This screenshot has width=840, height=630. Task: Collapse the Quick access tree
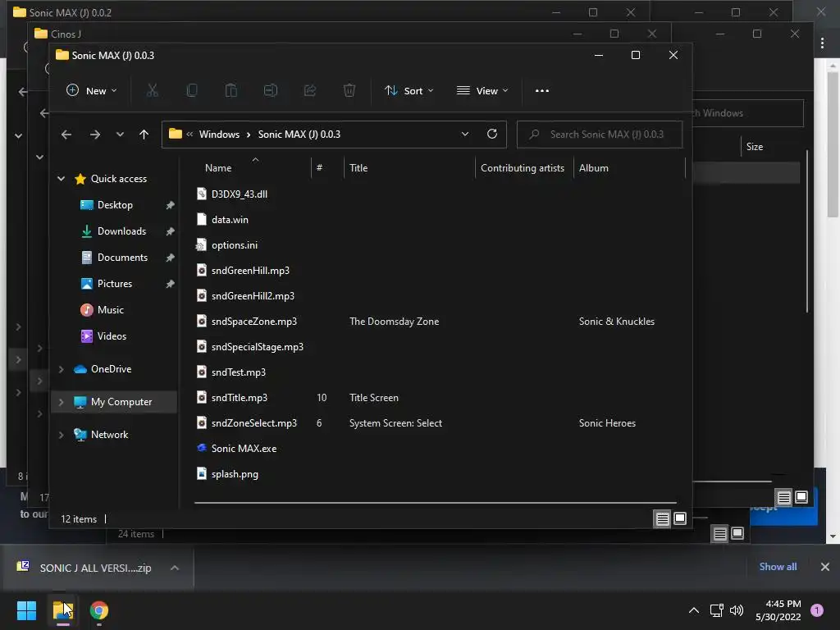point(61,178)
